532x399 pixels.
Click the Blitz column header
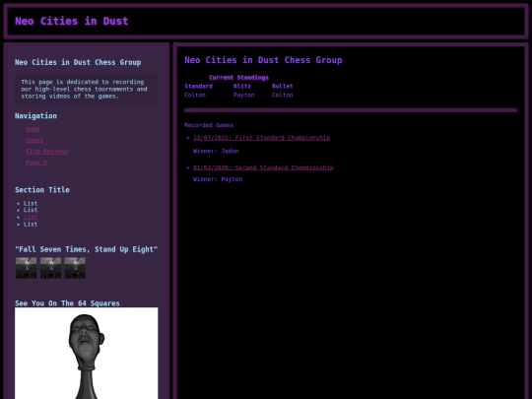tap(242, 86)
